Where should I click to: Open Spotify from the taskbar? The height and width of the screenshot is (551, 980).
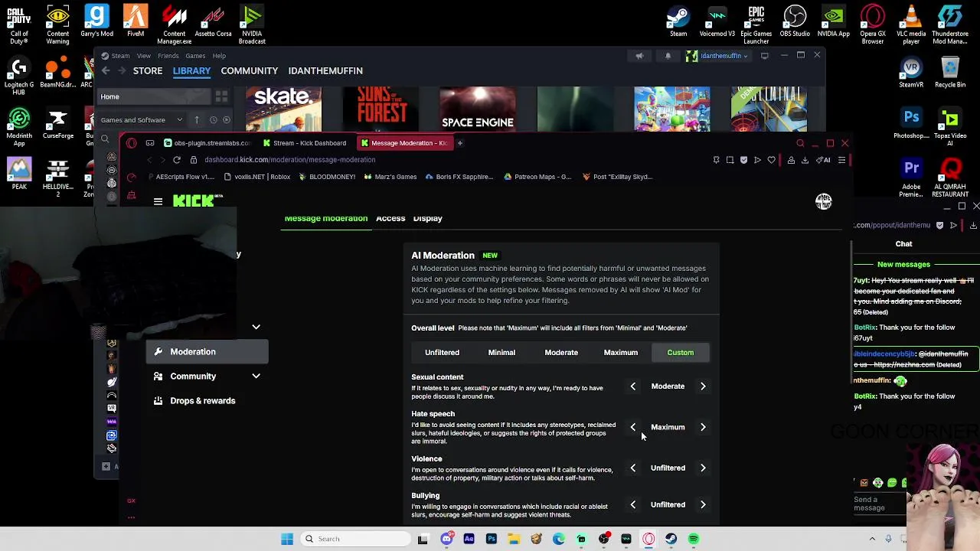point(694,539)
